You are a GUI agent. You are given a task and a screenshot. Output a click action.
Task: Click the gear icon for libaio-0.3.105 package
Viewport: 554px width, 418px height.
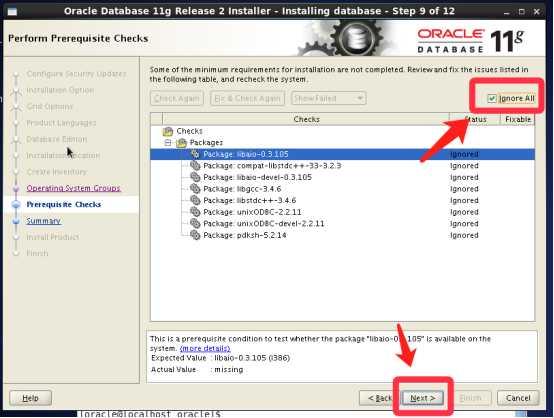[x=195, y=154]
